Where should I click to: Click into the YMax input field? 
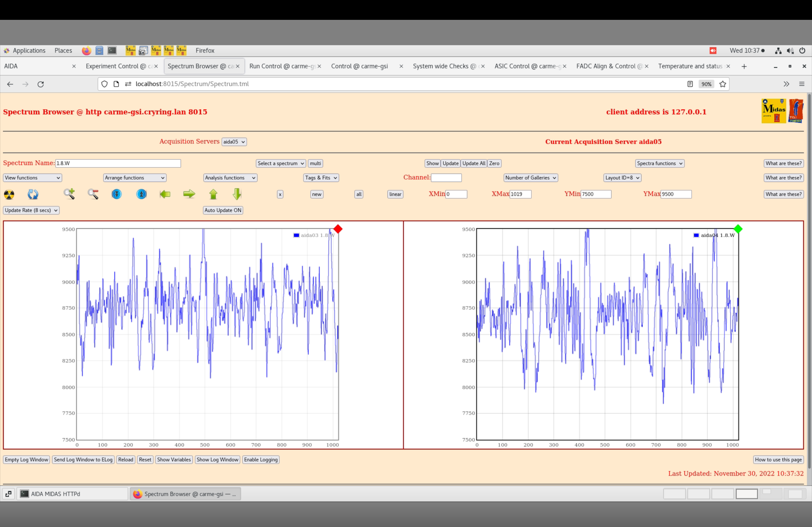(676, 194)
